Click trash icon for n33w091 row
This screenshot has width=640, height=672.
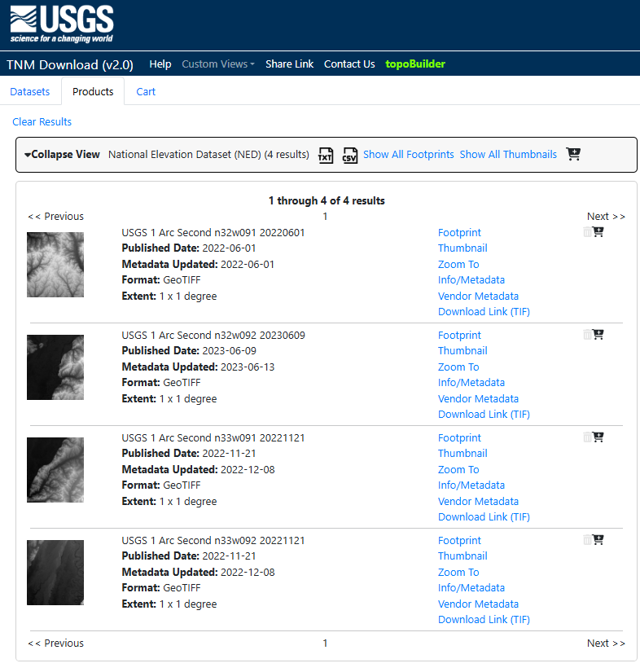coord(587,437)
